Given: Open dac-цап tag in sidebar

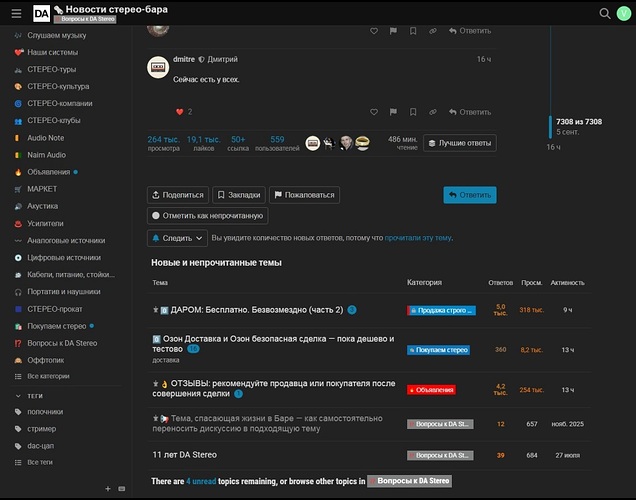Looking at the screenshot, I should click(40, 446).
